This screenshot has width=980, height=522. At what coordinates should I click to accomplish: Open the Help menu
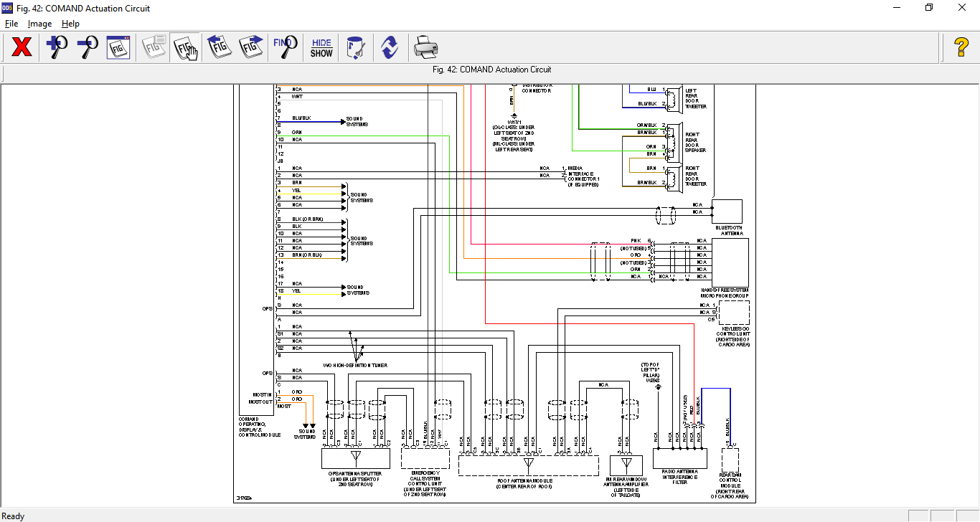point(70,24)
